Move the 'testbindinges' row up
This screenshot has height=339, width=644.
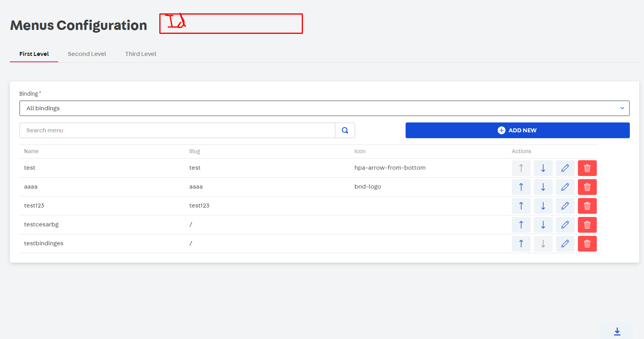click(521, 244)
